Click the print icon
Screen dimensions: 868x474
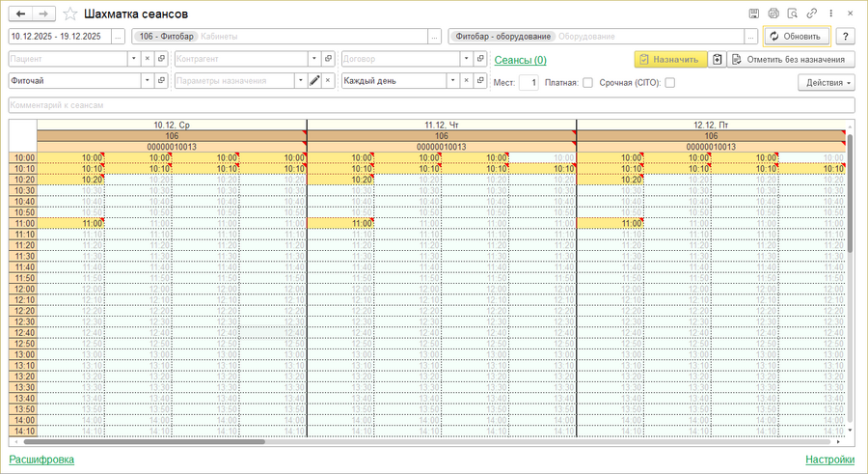tap(773, 14)
